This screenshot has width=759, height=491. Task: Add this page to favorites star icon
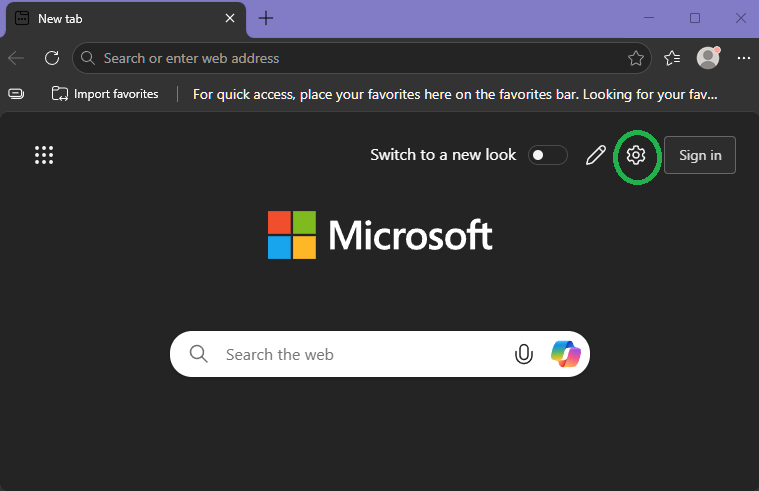(636, 58)
